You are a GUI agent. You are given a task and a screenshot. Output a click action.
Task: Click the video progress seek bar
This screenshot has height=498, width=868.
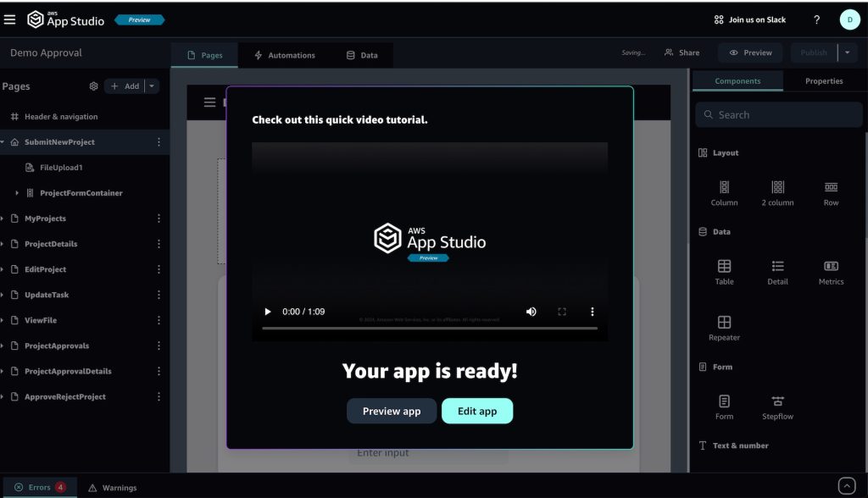pos(429,328)
